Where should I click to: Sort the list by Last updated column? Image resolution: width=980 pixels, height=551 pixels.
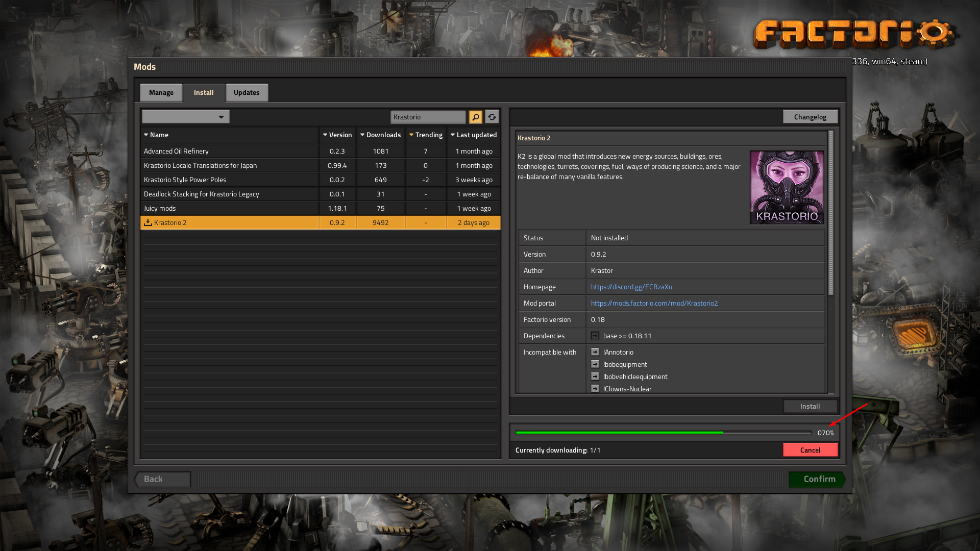[x=474, y=135]
